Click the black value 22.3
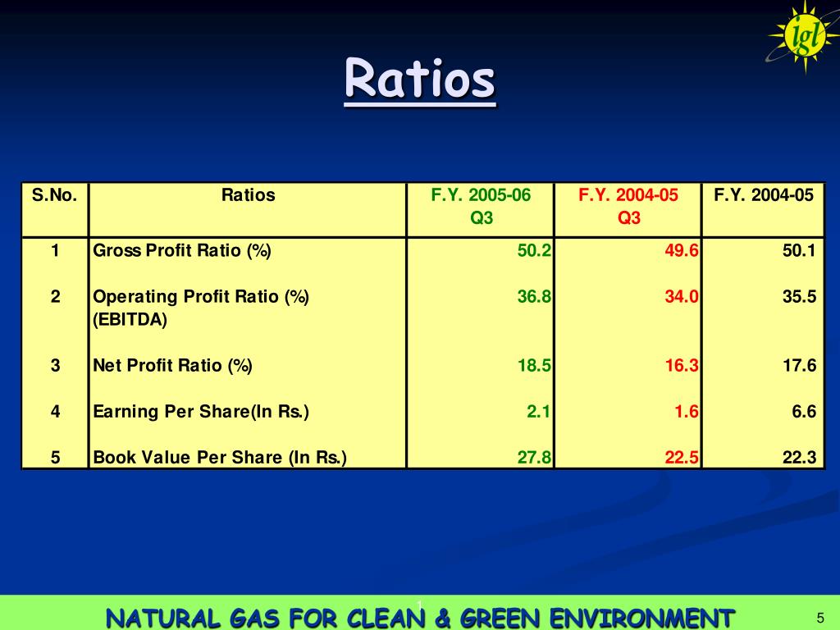 tap(799, 458)
